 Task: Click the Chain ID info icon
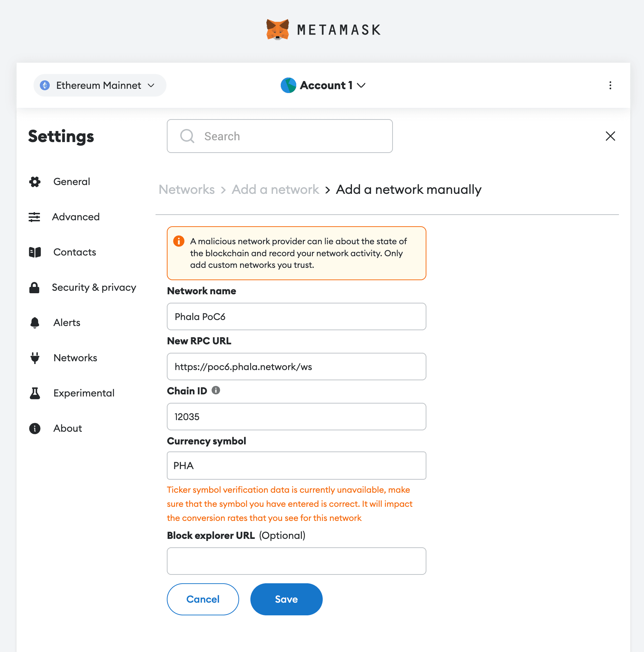[216, 390]
